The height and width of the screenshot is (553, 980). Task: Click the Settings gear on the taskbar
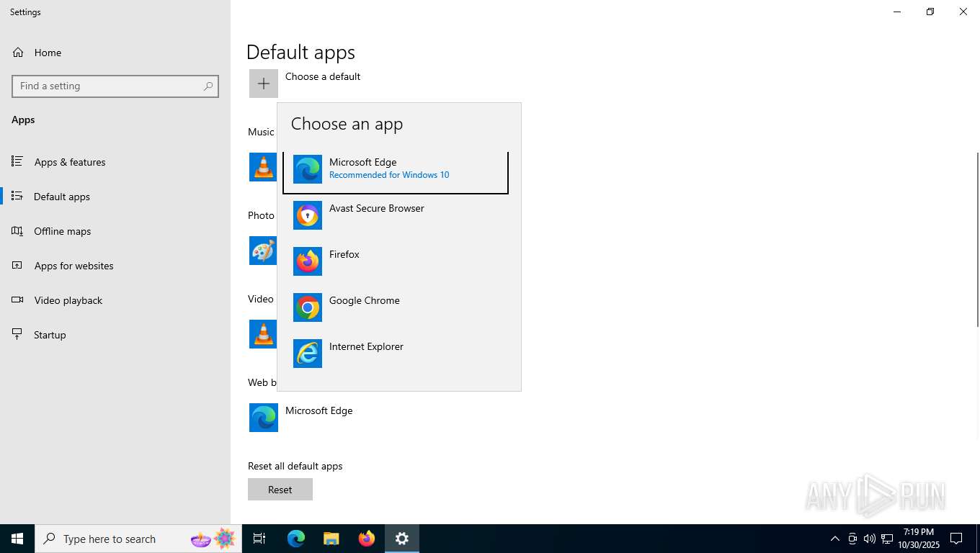point(402,539)
